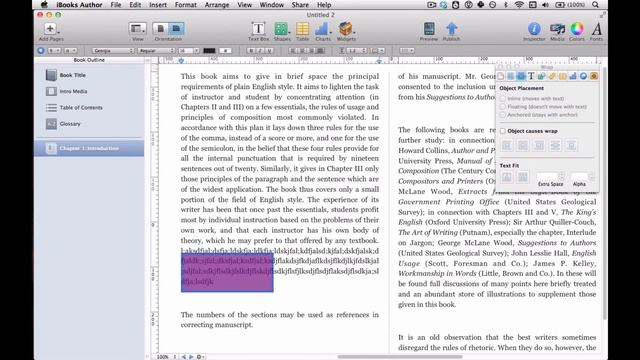Click the second Text Fit button
Viewport: 640px width, 360px height.
(x=523, y=177)
